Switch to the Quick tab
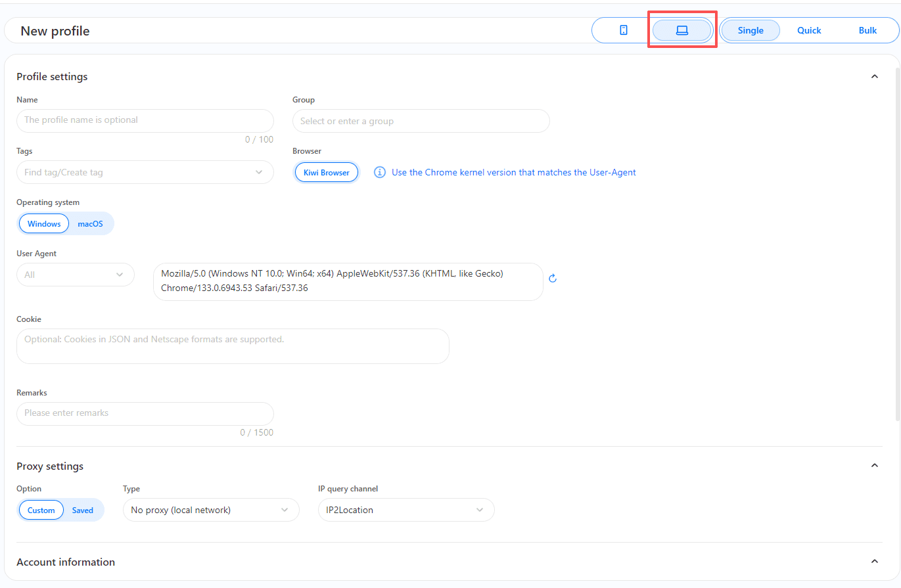The image size is (901, 588). [x=809, y=30]
